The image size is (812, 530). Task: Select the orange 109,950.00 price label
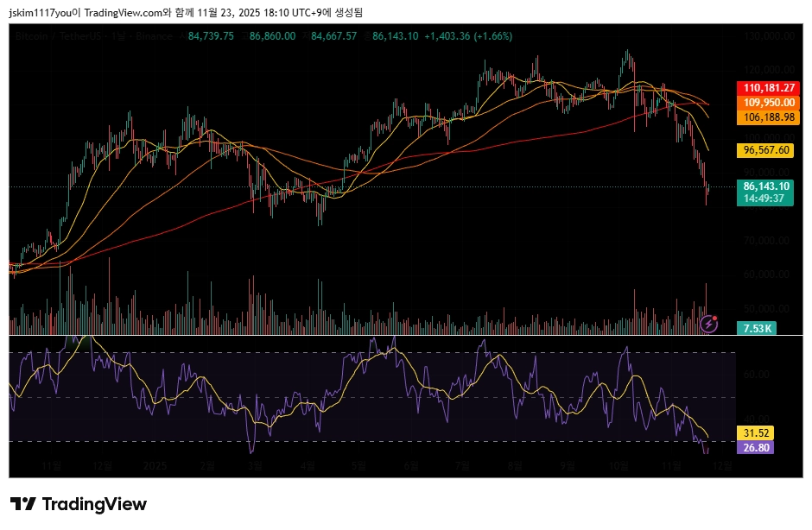coord(769,103)
